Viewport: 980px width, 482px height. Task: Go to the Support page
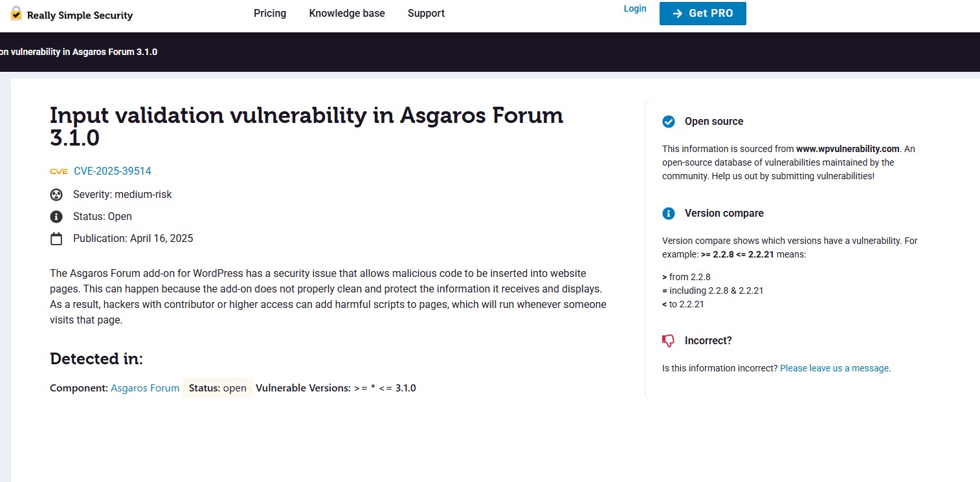(x=426, y=13)
